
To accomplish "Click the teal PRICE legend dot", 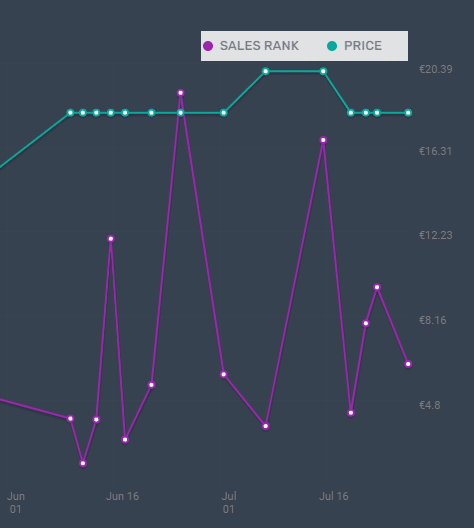I will click(x=332, y=46).
